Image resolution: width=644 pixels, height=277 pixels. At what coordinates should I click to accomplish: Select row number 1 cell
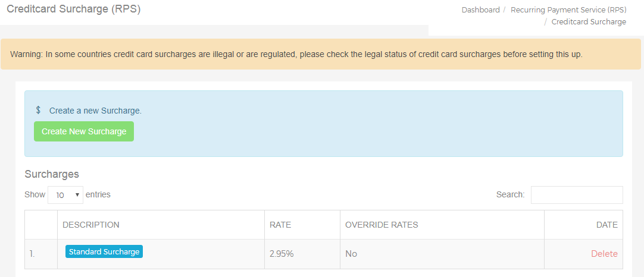[41, 254]
